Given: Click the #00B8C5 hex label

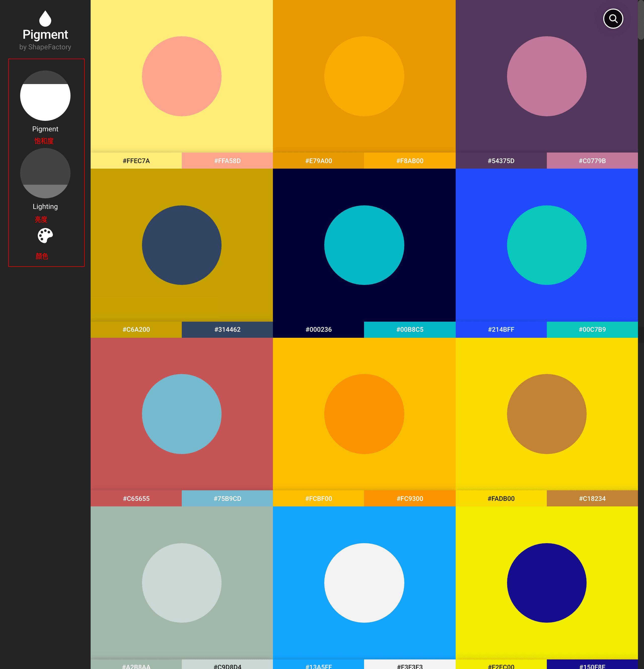Looking at the screenshot, I should (x=410, y=329).
